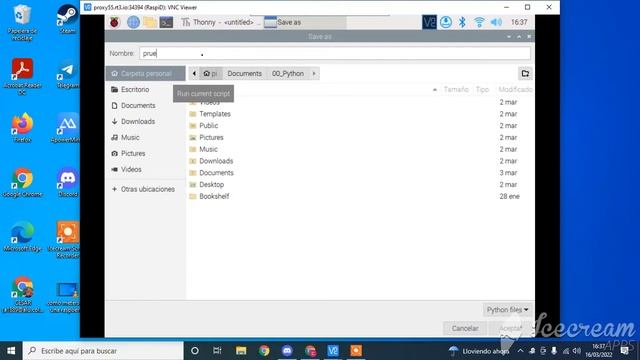Click the path bar left scroll arrow

click(x=194, y=73)
